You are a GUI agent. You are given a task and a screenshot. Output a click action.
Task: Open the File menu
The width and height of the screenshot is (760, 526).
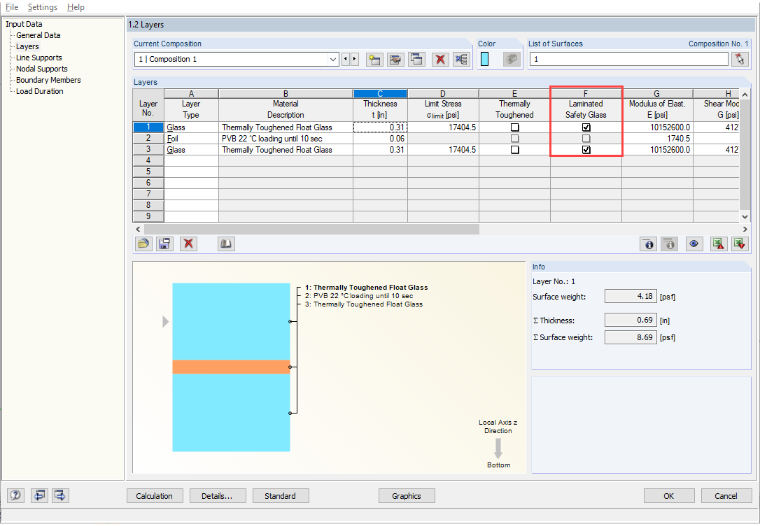[12, 7]
